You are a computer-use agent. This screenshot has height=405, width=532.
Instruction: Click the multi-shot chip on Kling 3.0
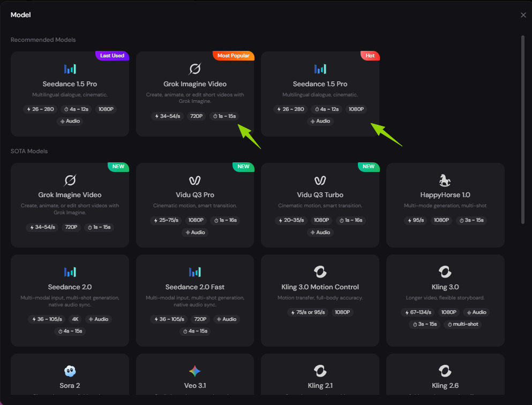463,324
